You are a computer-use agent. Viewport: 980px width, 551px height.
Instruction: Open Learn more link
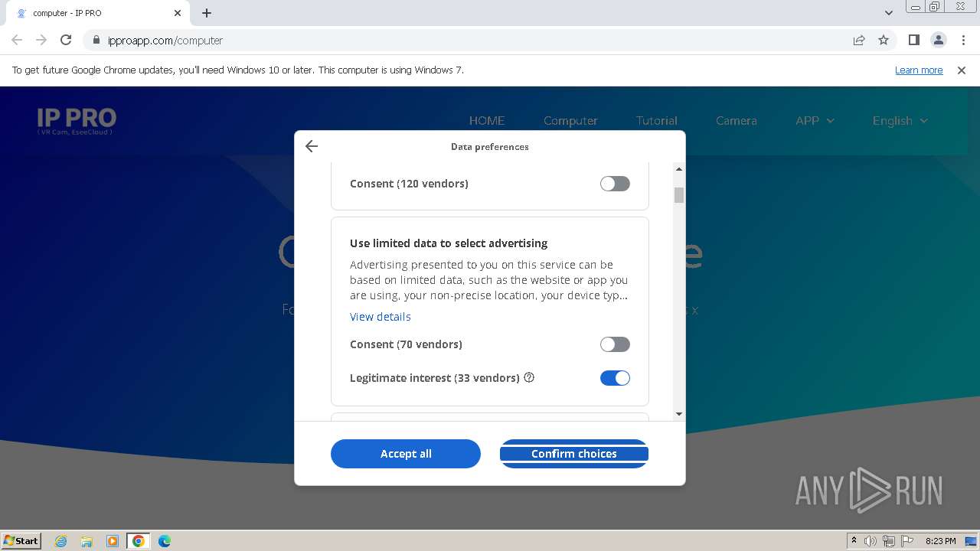tap(919, 70)
